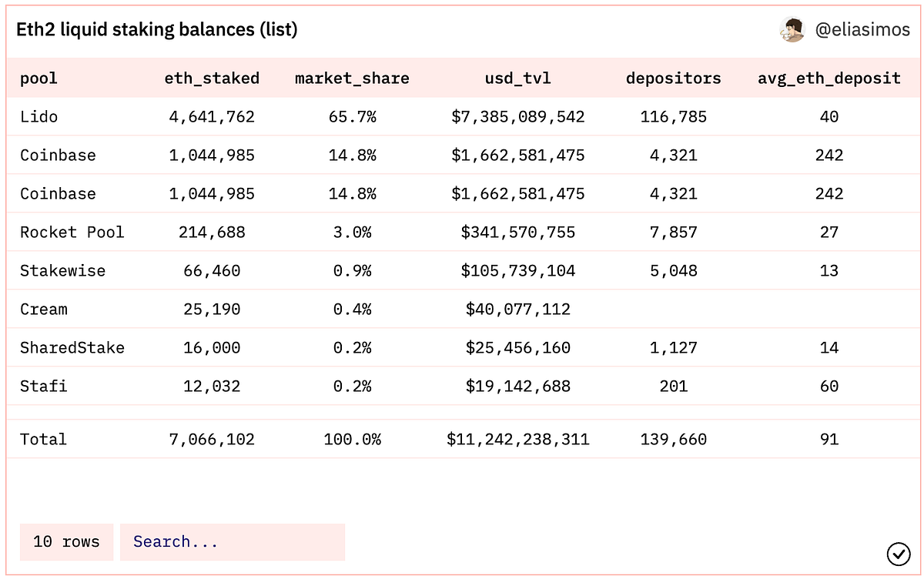
Task: Open the @eliasimos profile link
Action: click(862, 30)
